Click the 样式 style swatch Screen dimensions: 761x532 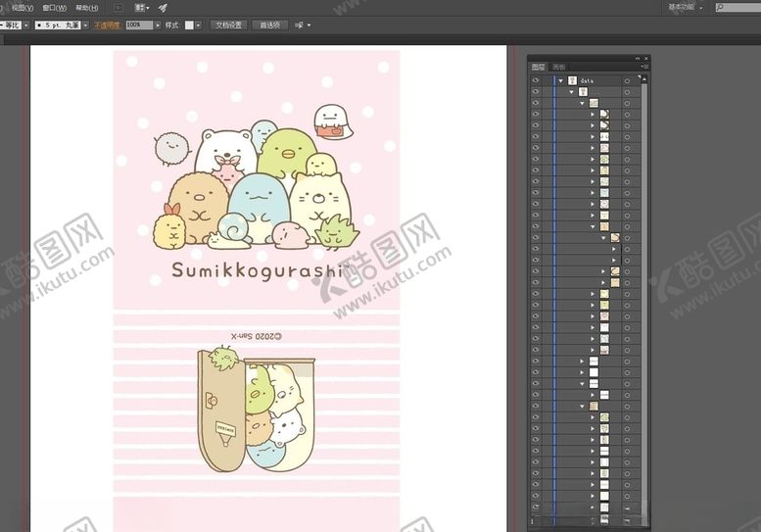tap(190, 24)
